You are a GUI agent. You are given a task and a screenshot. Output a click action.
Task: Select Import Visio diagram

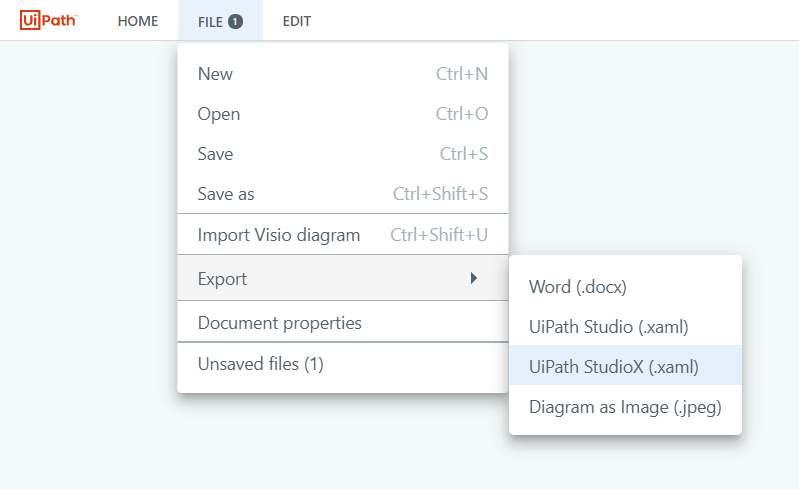(x=343, y=235)
